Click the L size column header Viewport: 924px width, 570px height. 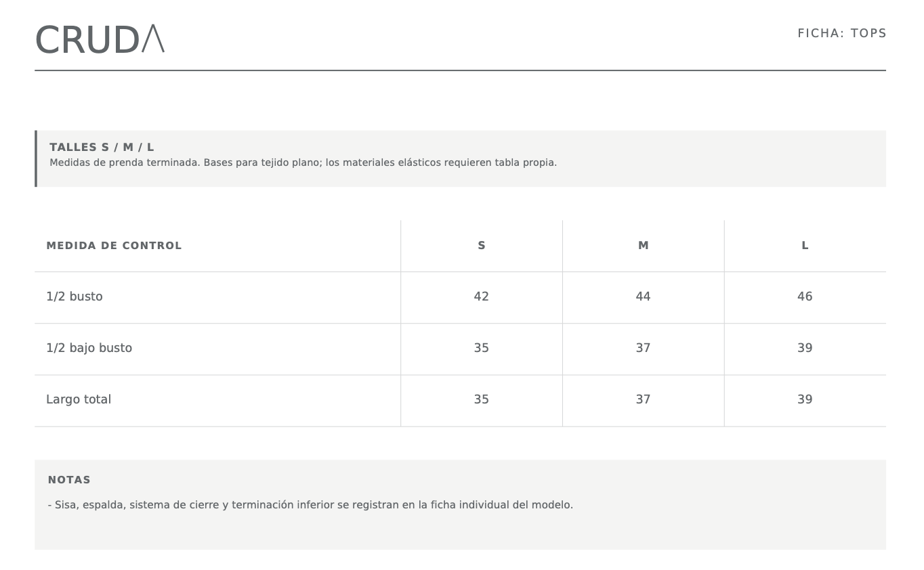click(805, 246)
